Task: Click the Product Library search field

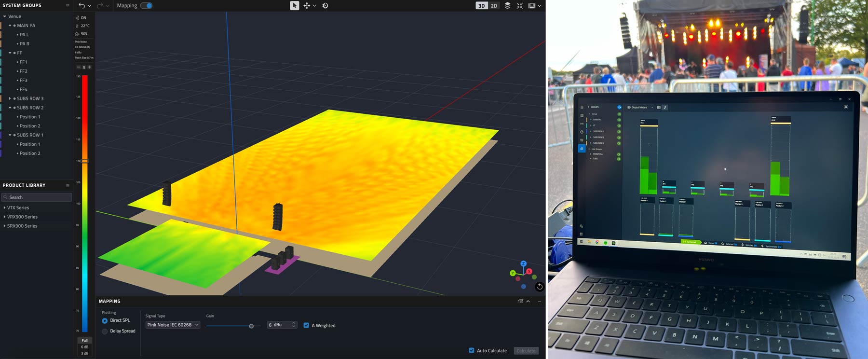Action: point(37,197)
